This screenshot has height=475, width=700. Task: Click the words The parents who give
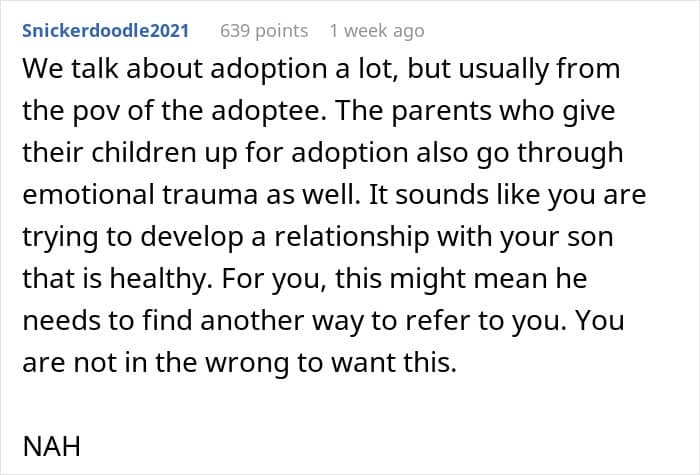475,111
